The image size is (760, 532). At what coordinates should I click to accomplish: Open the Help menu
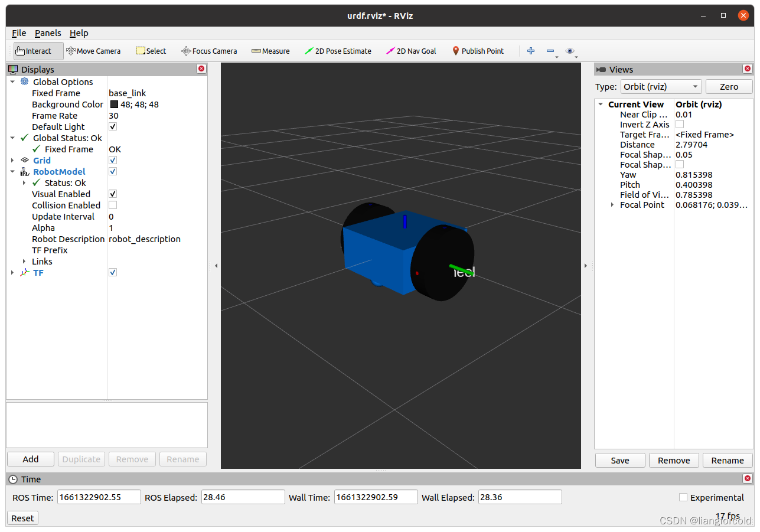[79, 33]
